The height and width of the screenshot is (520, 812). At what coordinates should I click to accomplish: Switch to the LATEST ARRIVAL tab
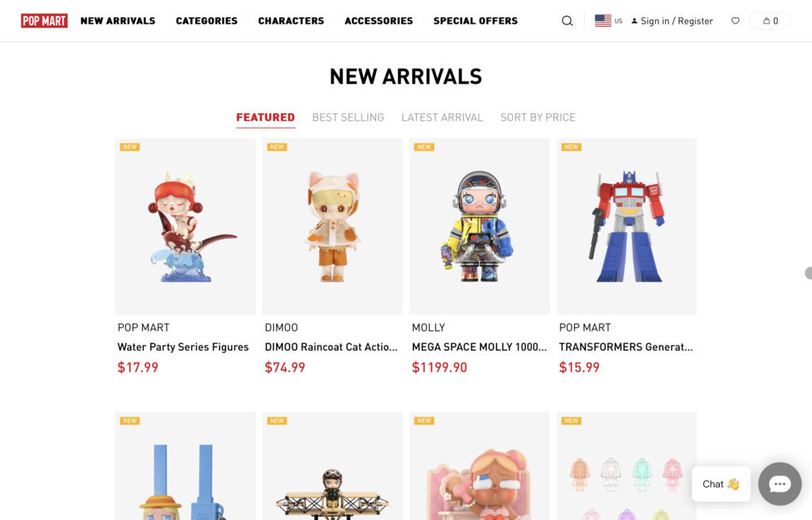coord(442,117)
